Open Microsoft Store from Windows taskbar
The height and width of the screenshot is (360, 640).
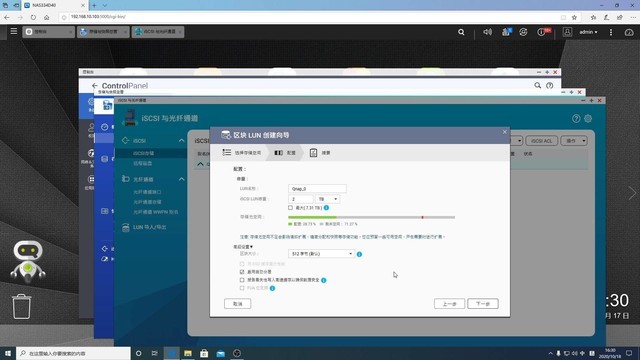point(204,353)
